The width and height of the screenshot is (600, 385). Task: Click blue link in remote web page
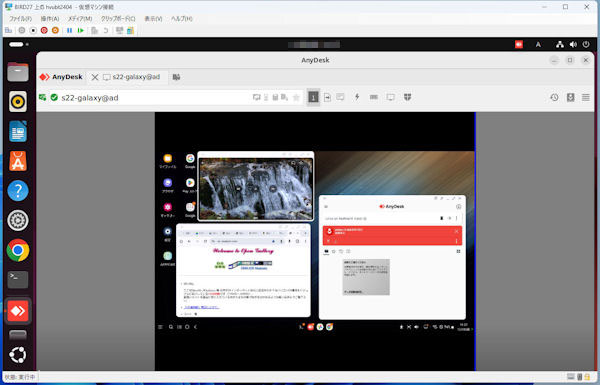(x=201, y=307)
